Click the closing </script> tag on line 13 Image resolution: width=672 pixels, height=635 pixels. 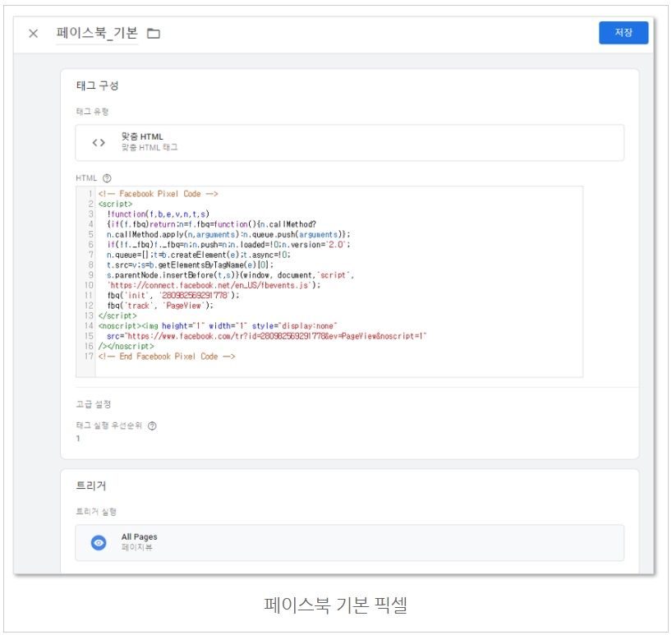117,315
